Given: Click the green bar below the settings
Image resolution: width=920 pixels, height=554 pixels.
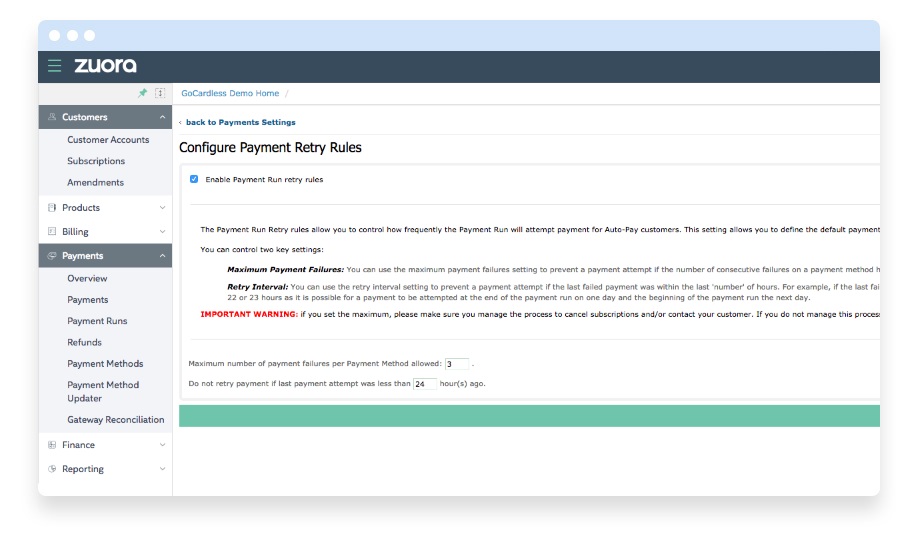Looking at the screenshot, I should tap(528, 416).
